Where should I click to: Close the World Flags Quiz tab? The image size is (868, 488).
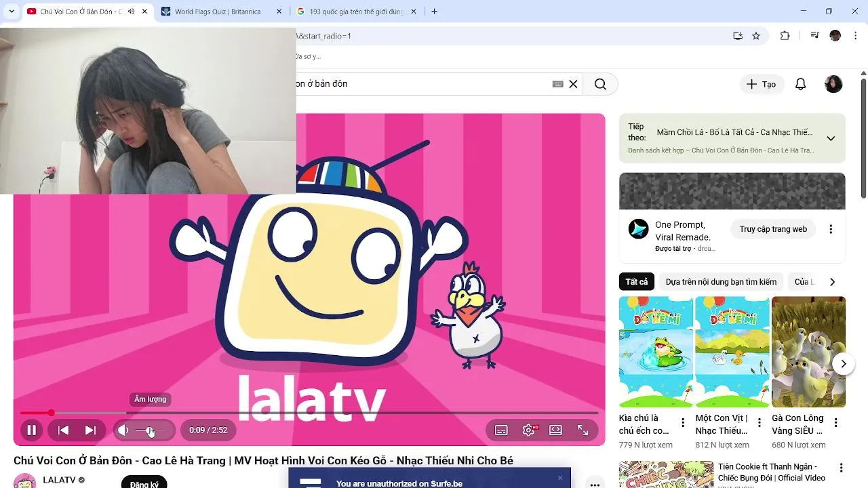(x=279, y=12)
